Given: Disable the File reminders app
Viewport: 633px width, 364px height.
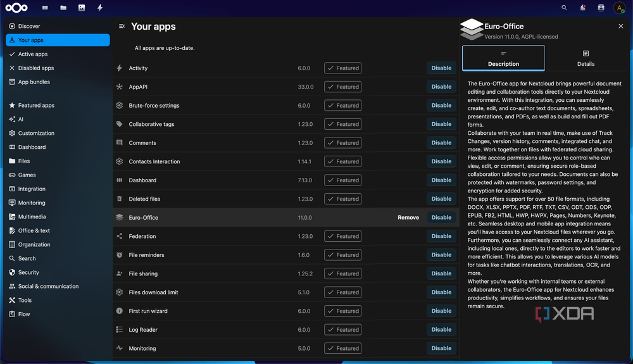Looking at the screenshot, I should [441, 254].
